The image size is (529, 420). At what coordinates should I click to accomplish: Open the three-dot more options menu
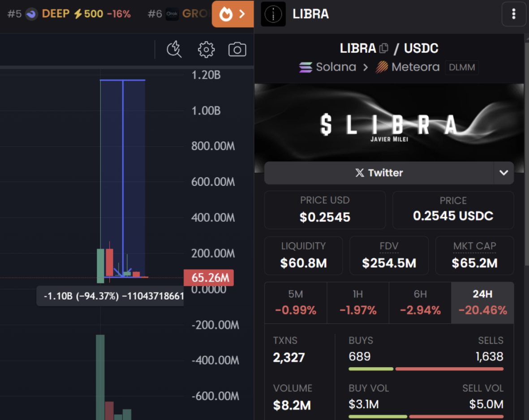513,14
